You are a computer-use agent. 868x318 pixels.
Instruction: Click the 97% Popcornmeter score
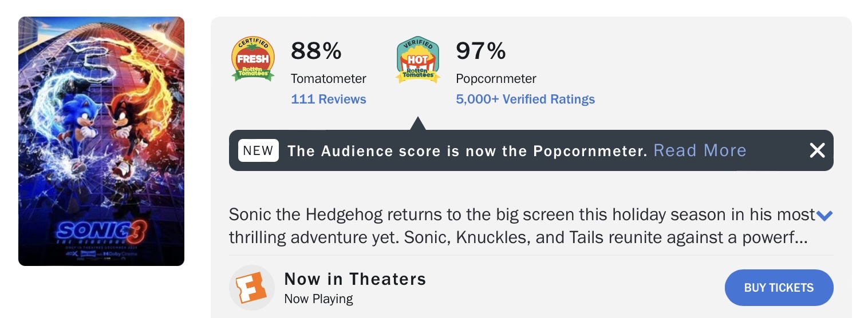click(481, 51)
